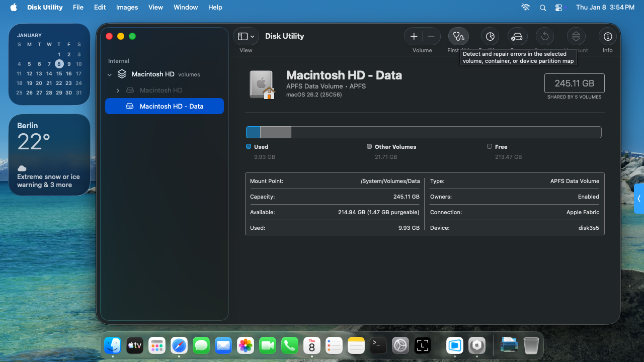Click the Partition toolbar icon
The image size is (644, 362).
[x=490, y=36]
